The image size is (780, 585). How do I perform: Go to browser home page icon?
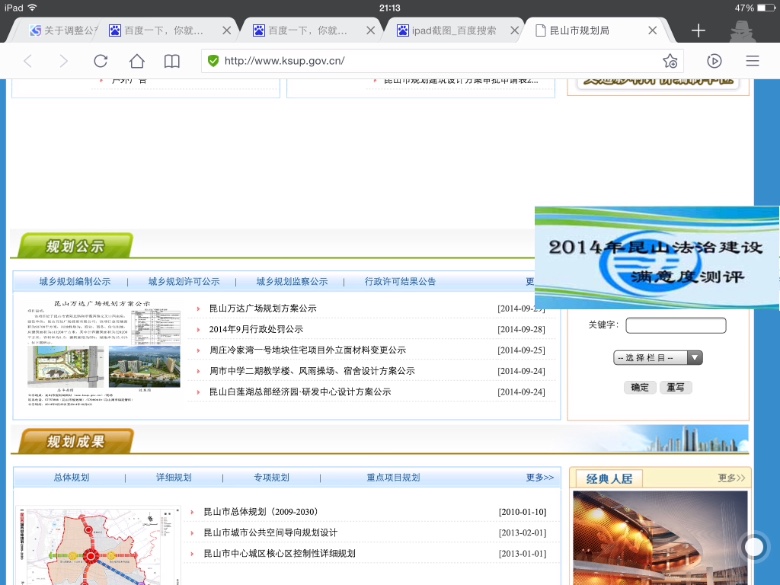[136, 61]
